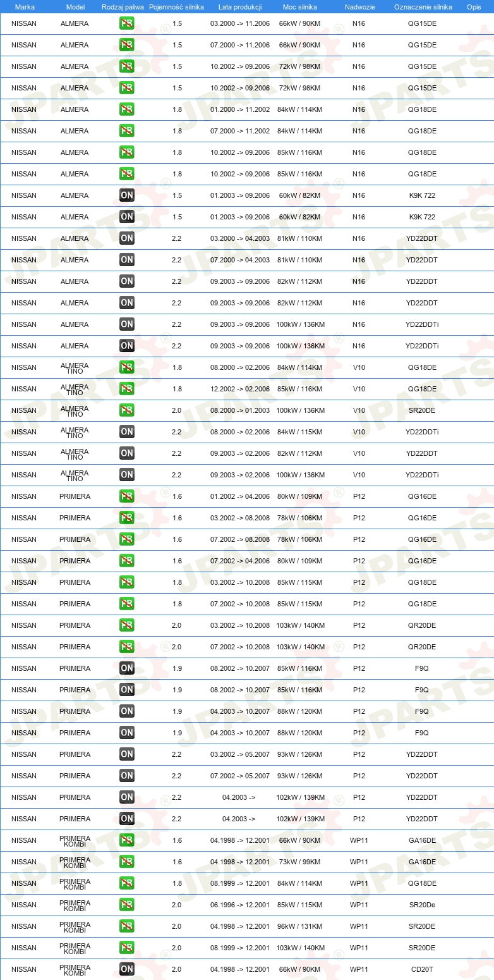Click the date 03.2000 -> 11.2006
The height and width of the screenshot is (980, 494).
(x=240, y=23)
